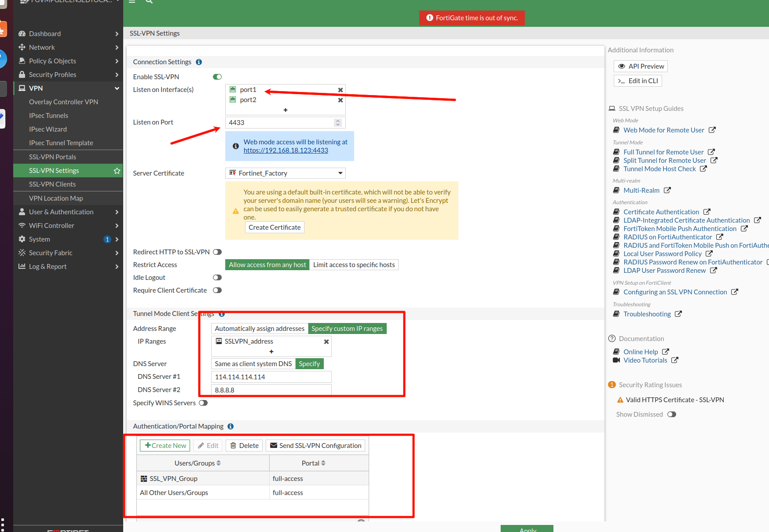Image resolution: width=769 pixels, height=532 pixels.
Task: Click the Tunnel Mode Client Settings info icon
Action: (x=222, y=314)
